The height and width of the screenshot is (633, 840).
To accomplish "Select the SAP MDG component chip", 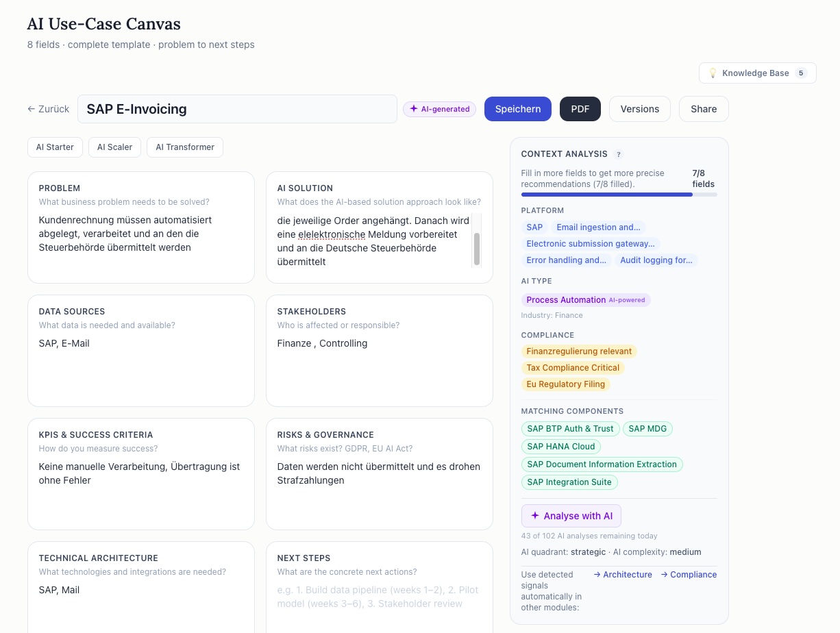I will point(647,429).
